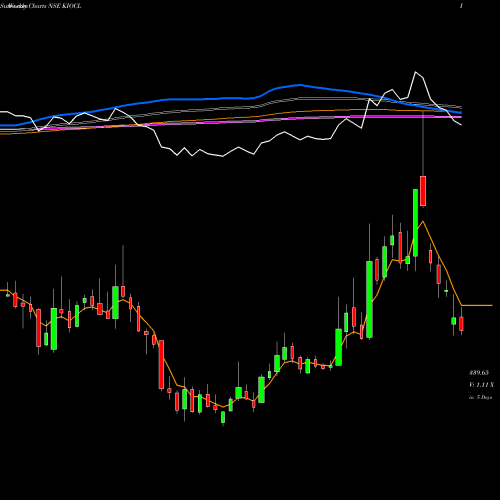Select the lowest green candle at the chart bottom

(x=223, y=417)
